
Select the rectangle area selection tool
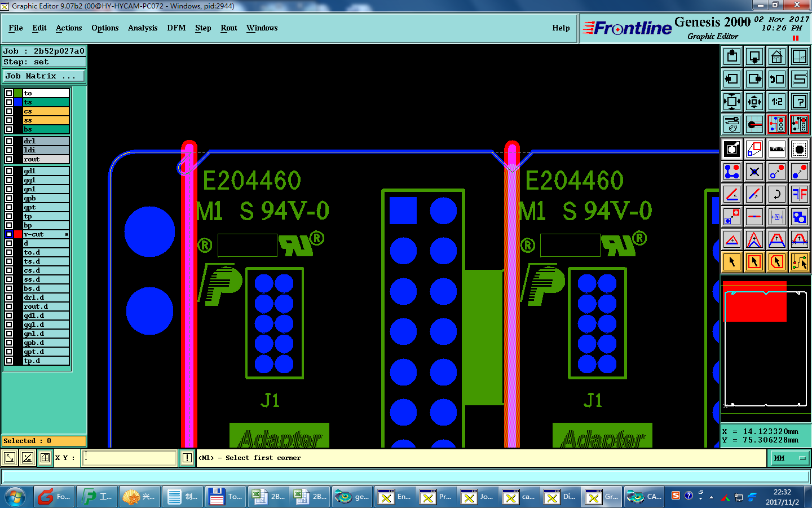[754, 262]
